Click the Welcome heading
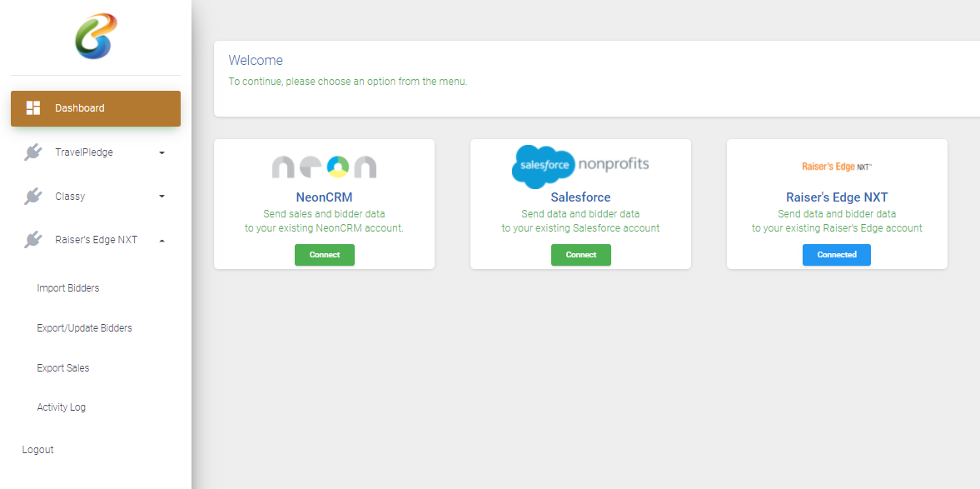 [x=256, y=60]
